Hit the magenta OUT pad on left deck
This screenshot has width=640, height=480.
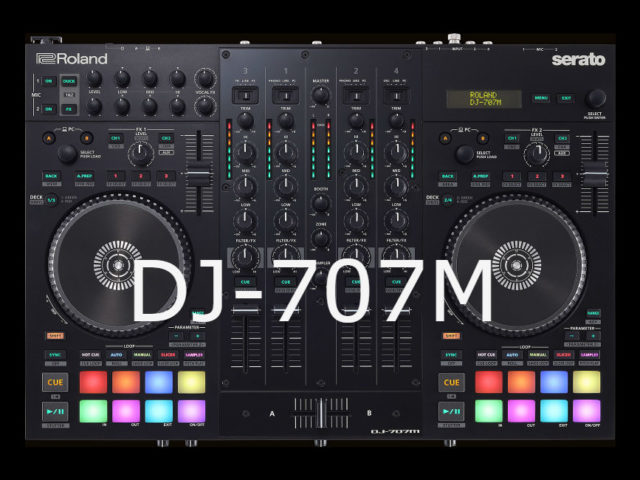click(126, 411)
